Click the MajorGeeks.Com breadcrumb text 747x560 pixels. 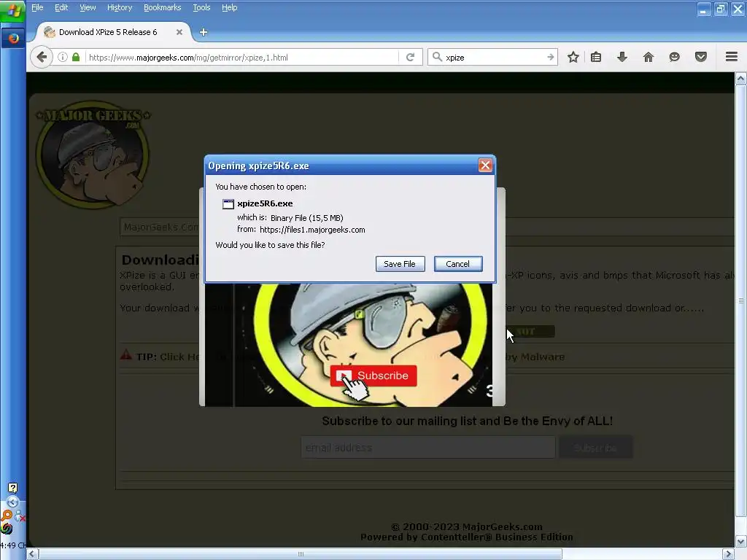(x=161, y=227)
